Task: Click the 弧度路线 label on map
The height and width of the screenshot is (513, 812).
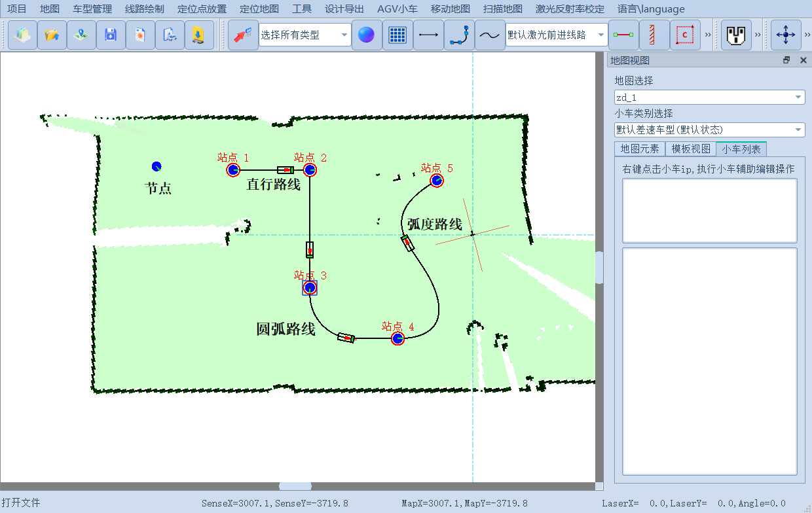Action: tap(435, 224)
